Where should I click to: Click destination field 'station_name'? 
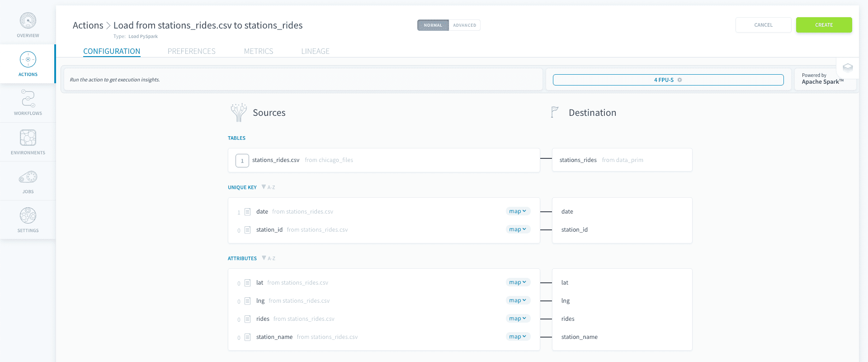(x=580, y=337)
